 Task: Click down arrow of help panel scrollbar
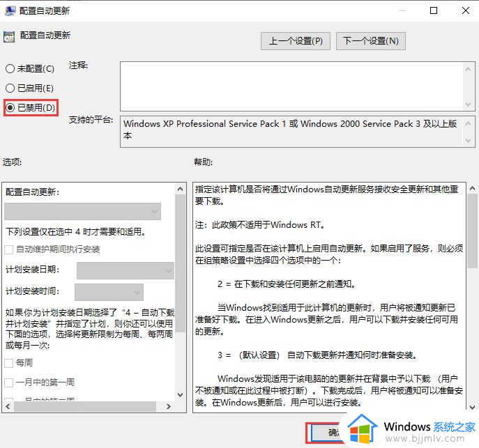point(472,407)
